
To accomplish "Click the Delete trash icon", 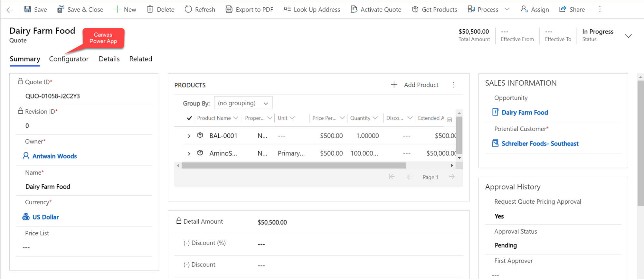I will 150,9.
